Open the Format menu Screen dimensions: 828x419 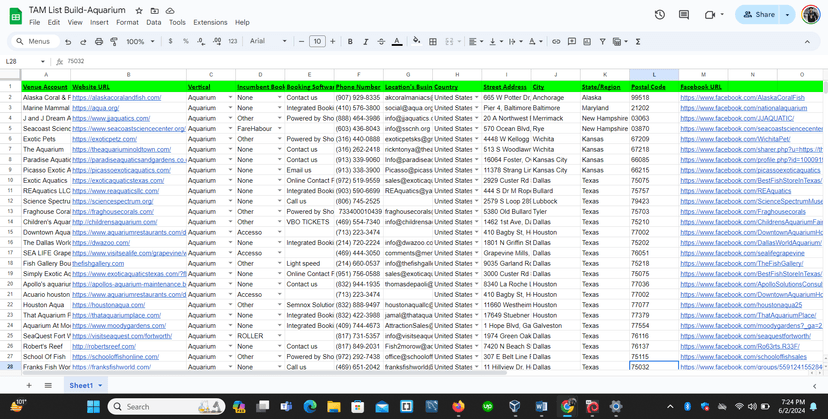coord(127,22)
